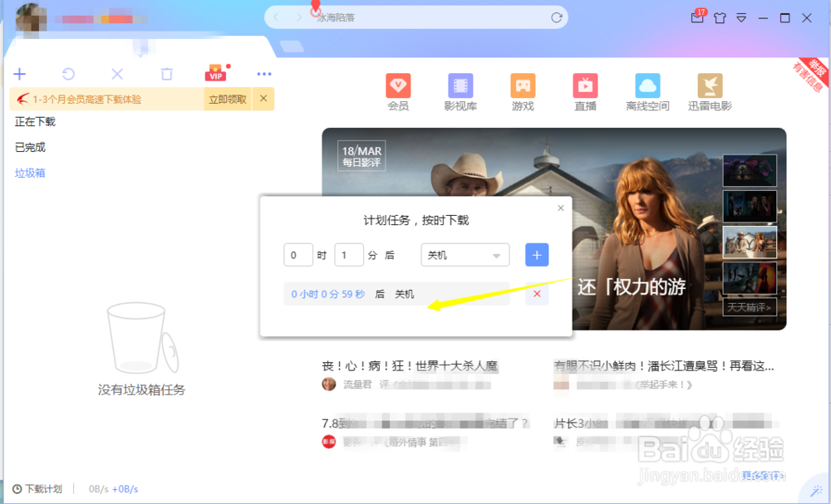Open the 会员 member center icon

pyautogui.click(x=398, y=86)
